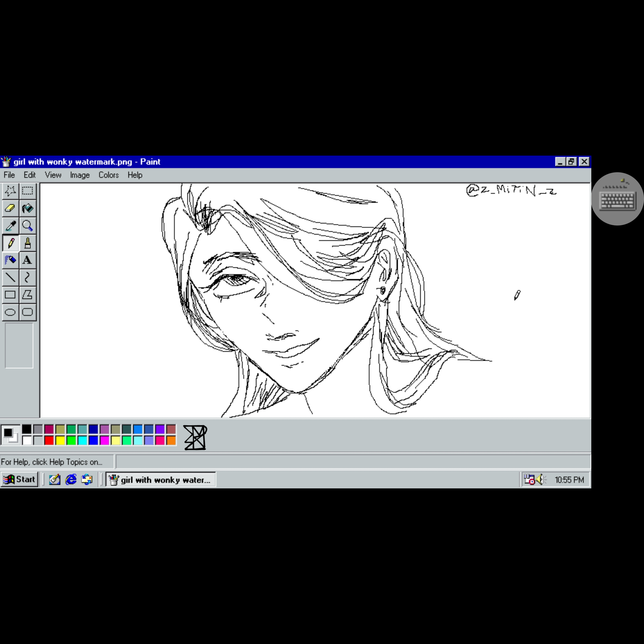This screenshot has height=644, width=644.
Task: Open the Help menu
Action: (x=135, y=175)
